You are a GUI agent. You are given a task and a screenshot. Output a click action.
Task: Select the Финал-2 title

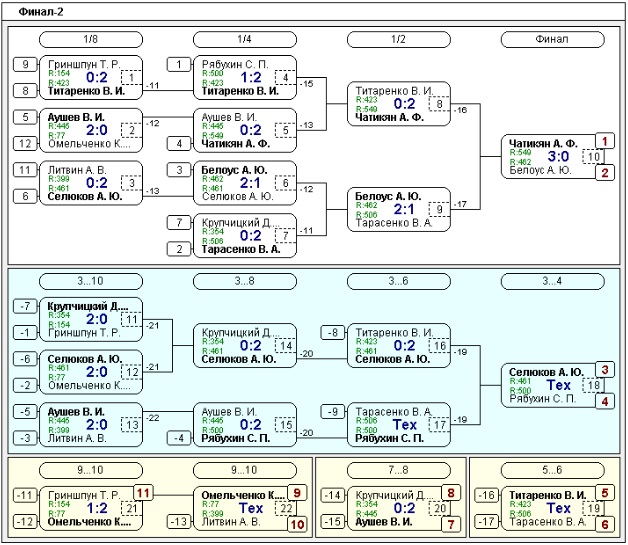pos(41,12)
